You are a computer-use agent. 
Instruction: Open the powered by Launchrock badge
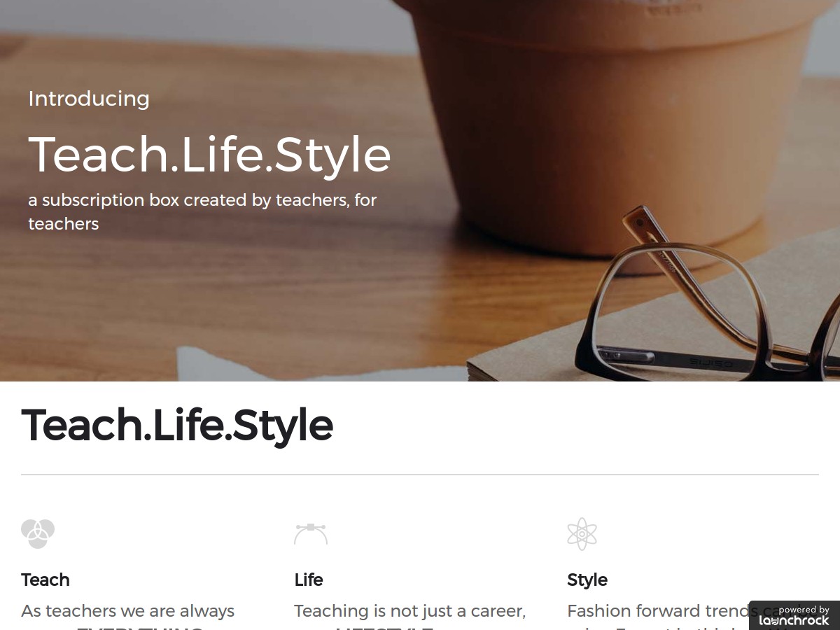pyautogui.click(x=794, y=615)
